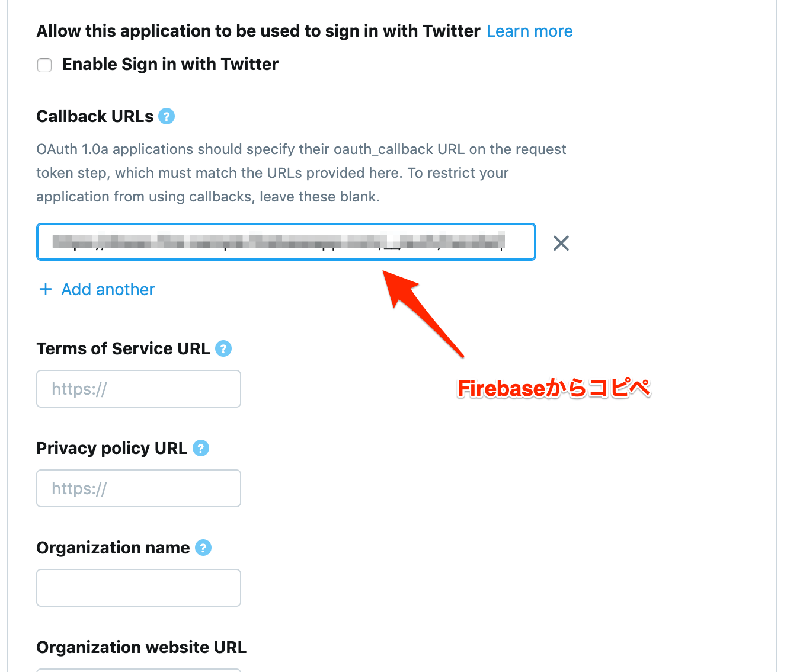787x672 pixels.
Task: Click the Privacy policy URL field
Action: click(139, 488)
